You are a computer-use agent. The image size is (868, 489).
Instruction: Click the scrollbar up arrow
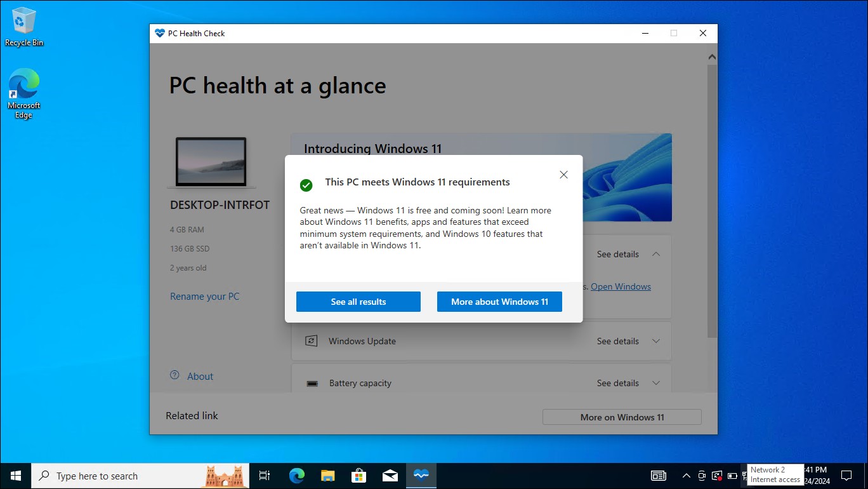coord(712,57)
